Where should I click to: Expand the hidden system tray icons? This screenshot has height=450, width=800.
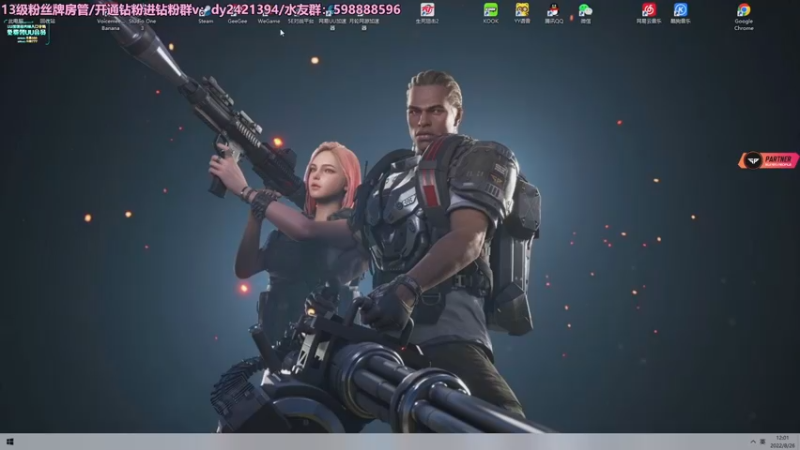753,442
